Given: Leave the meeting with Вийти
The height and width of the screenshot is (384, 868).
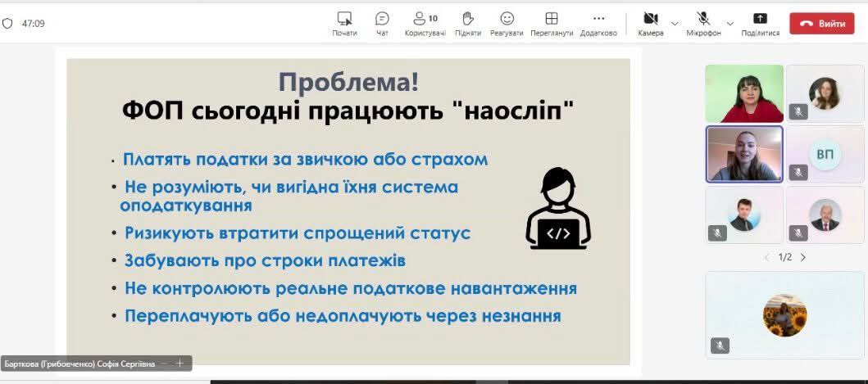Looking at the screenshot, I should pos(821,23).
